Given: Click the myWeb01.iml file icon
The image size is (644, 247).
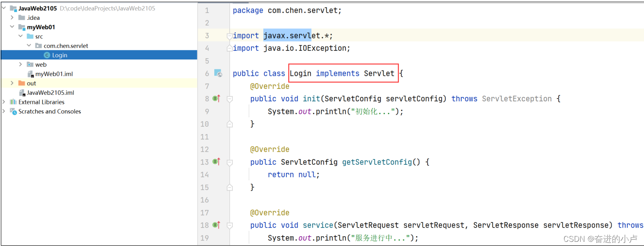Looking at the screenshot, I should click(30, 74).
